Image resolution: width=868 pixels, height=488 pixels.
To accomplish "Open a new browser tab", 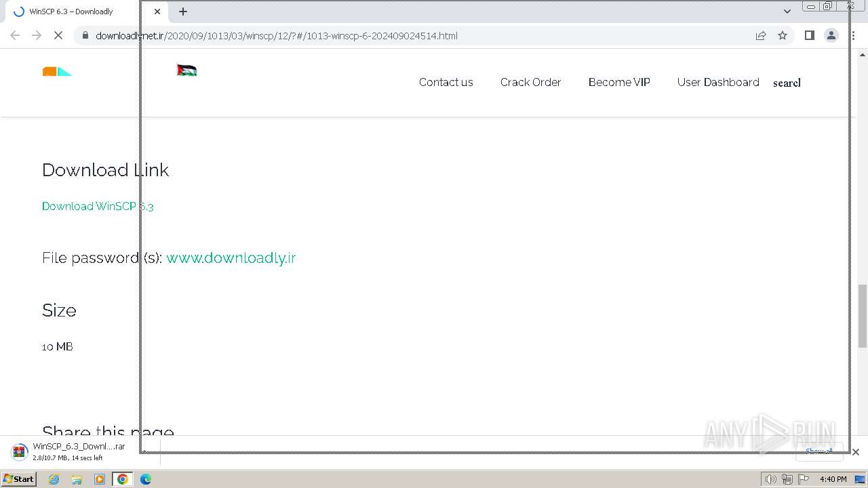I will pyautogui.click(x=182, y=12).
